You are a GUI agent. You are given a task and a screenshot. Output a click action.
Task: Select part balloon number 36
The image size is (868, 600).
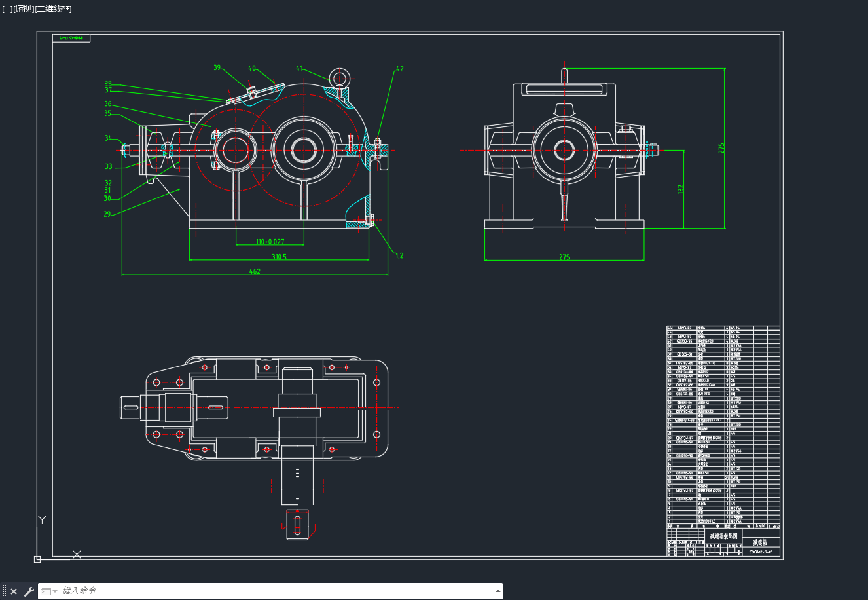108,103
